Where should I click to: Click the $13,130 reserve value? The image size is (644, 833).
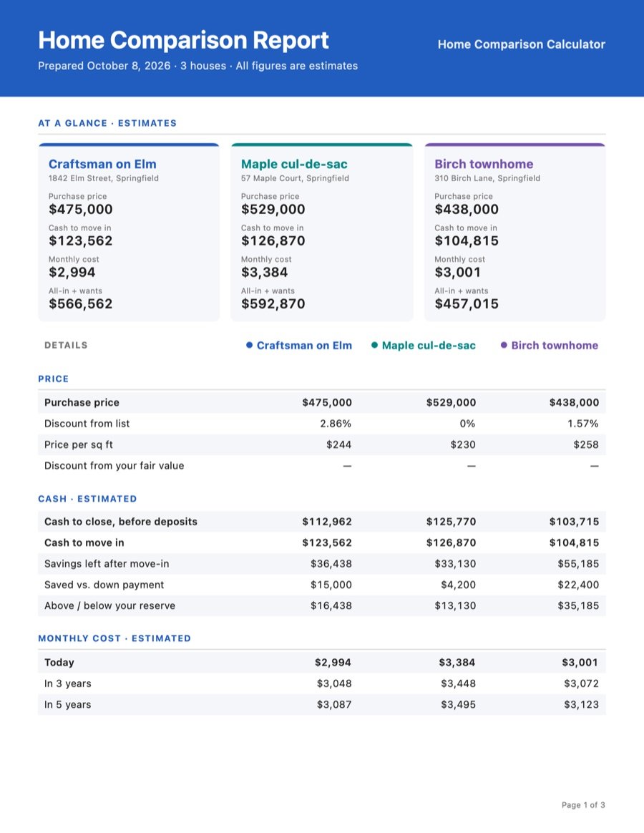point(455,606)
